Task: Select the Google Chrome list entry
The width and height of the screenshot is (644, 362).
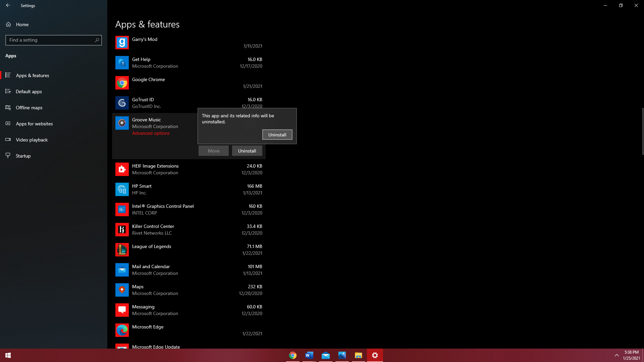Action: 189,83
